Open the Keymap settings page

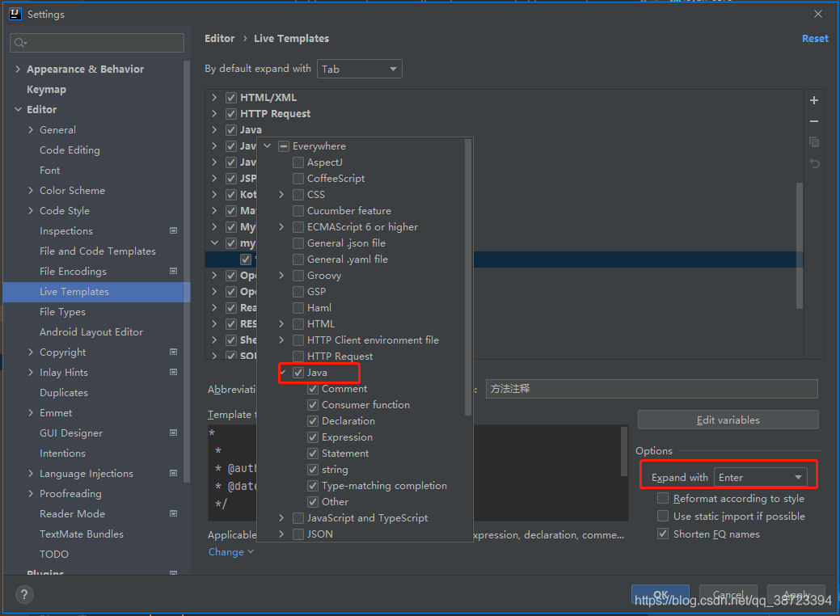[x=47, y=90]
